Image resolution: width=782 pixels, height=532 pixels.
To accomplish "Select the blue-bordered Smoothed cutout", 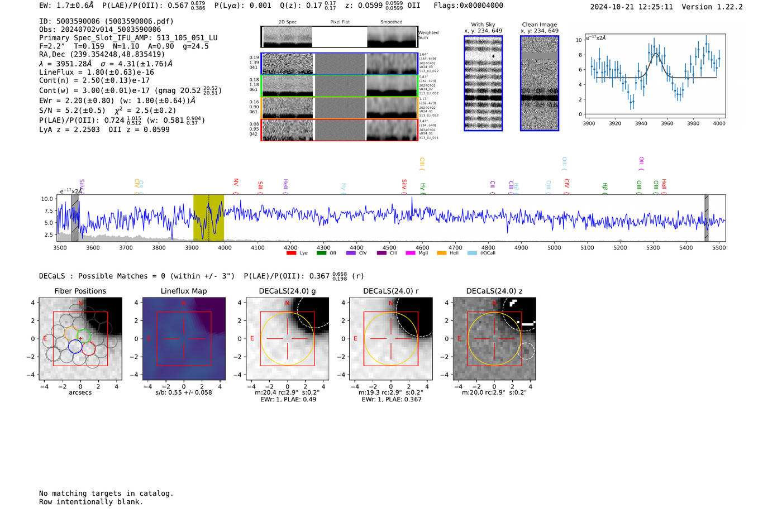I will coord(392,64).
